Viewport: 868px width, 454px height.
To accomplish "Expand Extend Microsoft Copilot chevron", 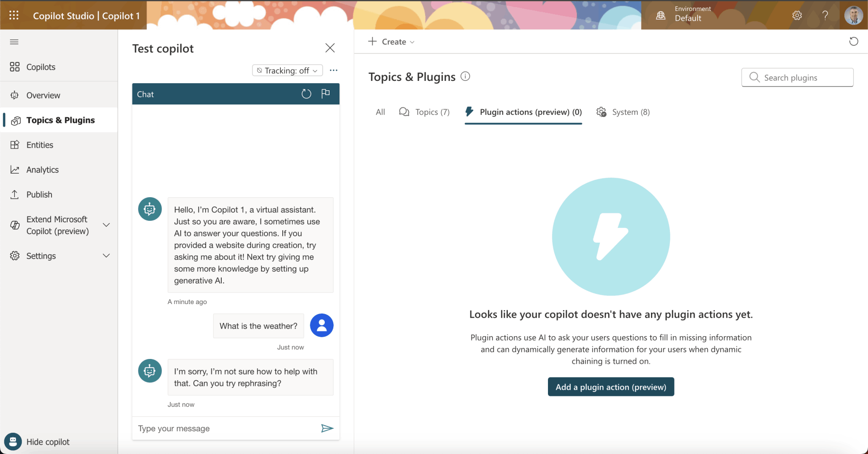I will [106, 225].
